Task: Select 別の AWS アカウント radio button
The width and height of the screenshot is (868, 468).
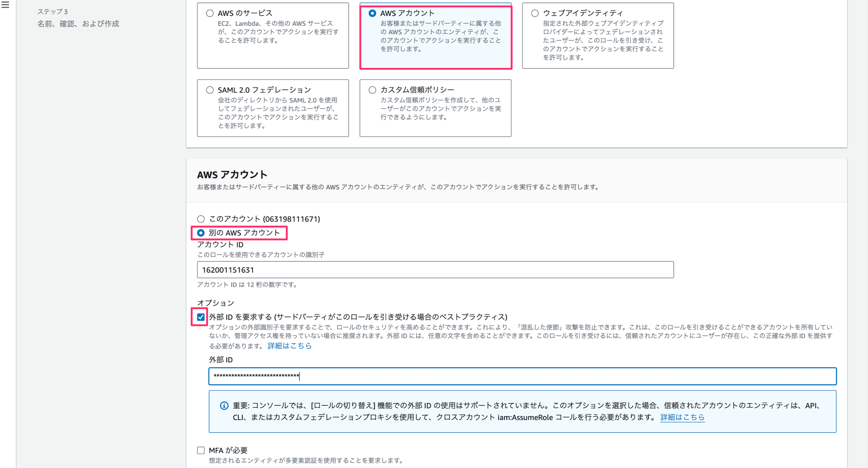Action: pos(201,233)
